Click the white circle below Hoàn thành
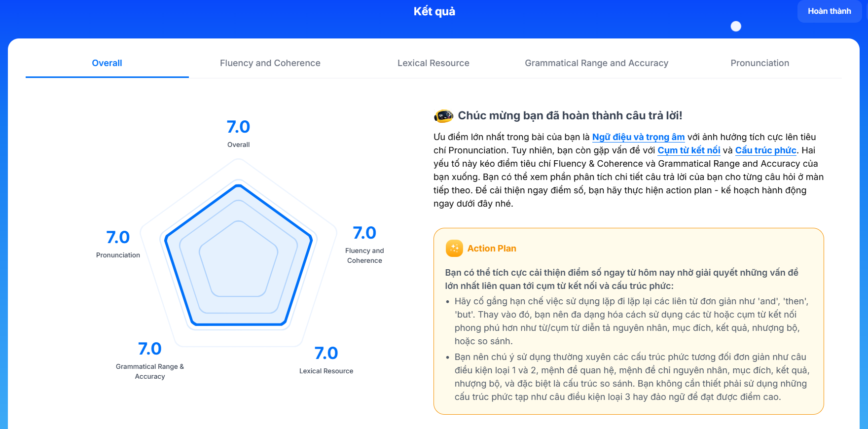 click(x=736, y=27)
